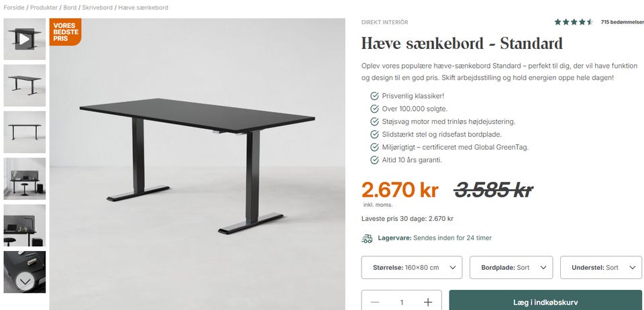The height and width of the screenshot is (310, 644).
Task: Expand the Understel color dropdown
Action: click(x=601, y=267)
